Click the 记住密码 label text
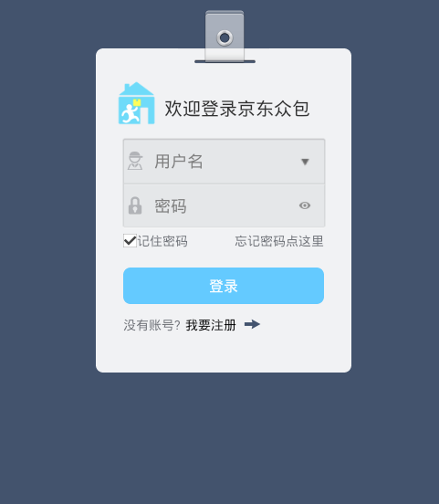The height and width of the screenshot is (504, 439). [x=162, y=241]
